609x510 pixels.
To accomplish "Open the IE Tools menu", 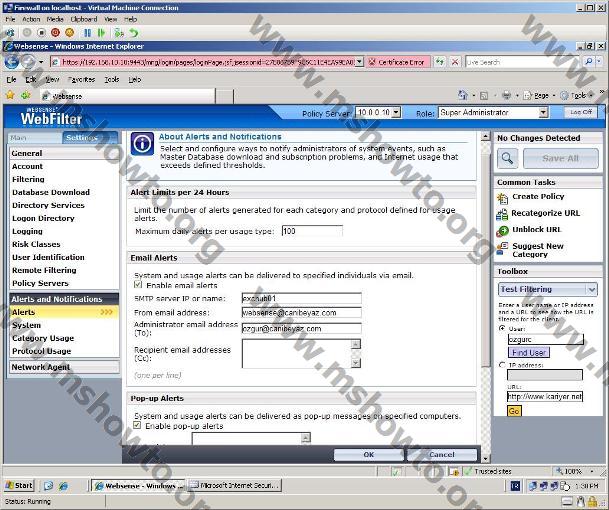I will [x=111, y=79].
